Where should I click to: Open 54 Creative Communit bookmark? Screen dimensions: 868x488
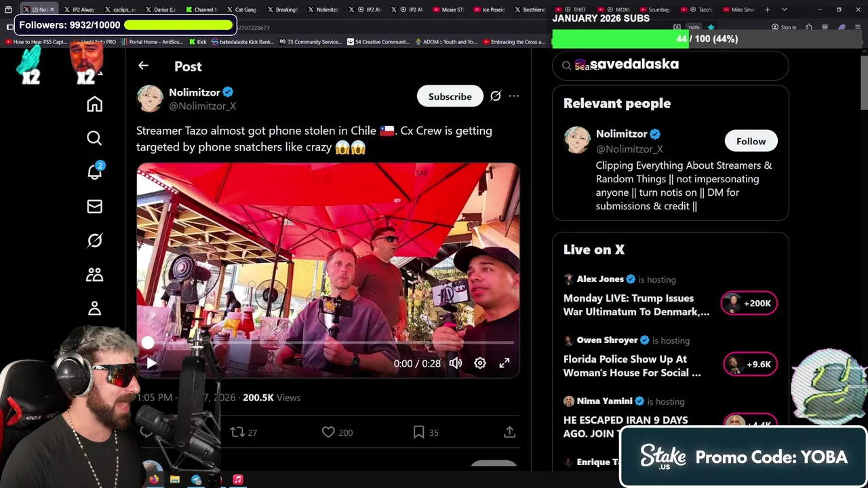click(x=378, y=42)
